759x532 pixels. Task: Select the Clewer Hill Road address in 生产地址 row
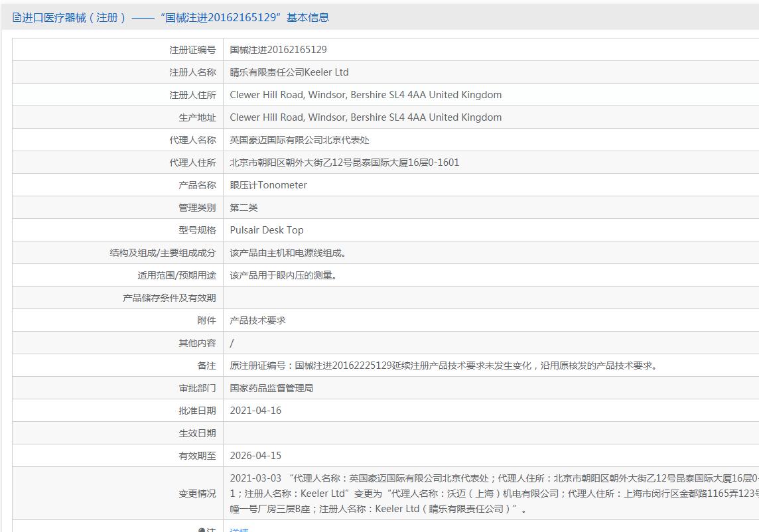coord(366,117)
